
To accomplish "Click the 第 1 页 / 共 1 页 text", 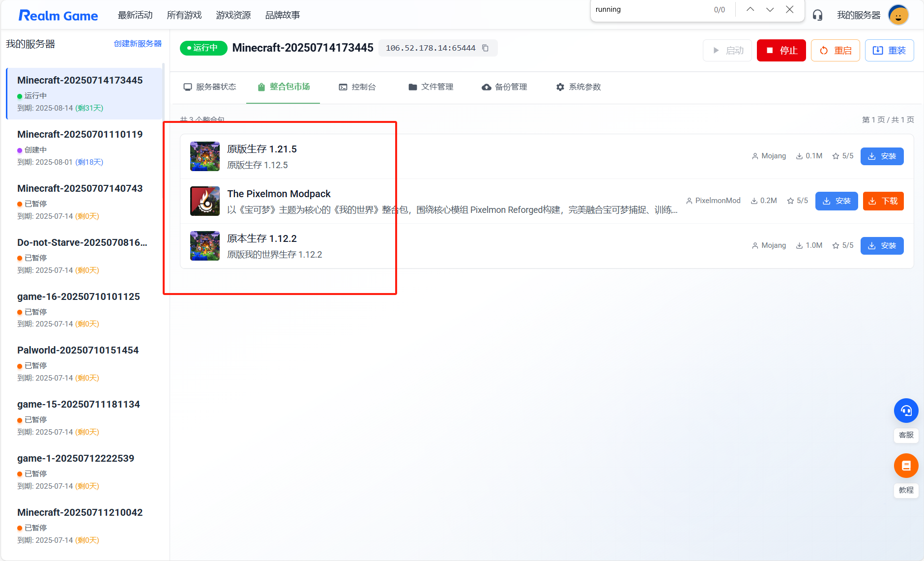I will point(888,119).
